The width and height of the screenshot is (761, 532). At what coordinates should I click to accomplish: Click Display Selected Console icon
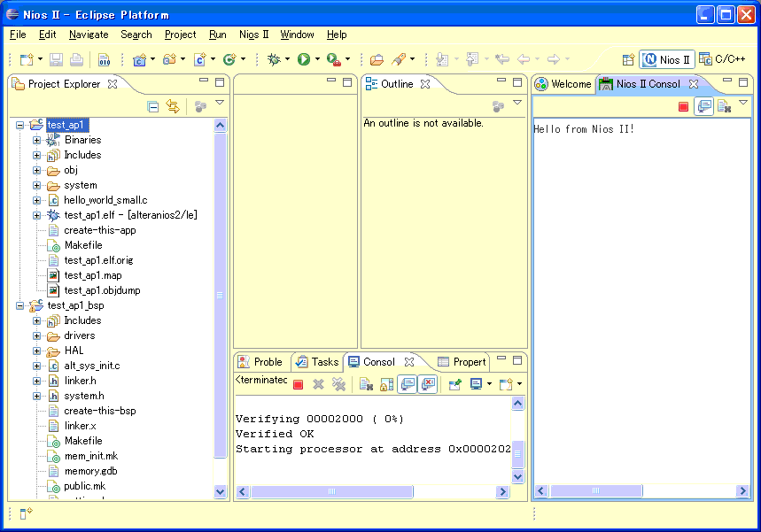(x=476, y=384)
